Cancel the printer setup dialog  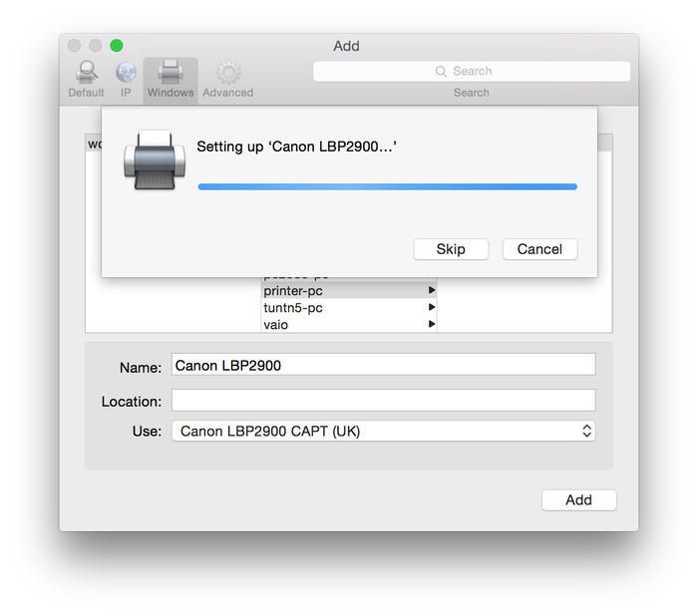[x=540, y=249]
